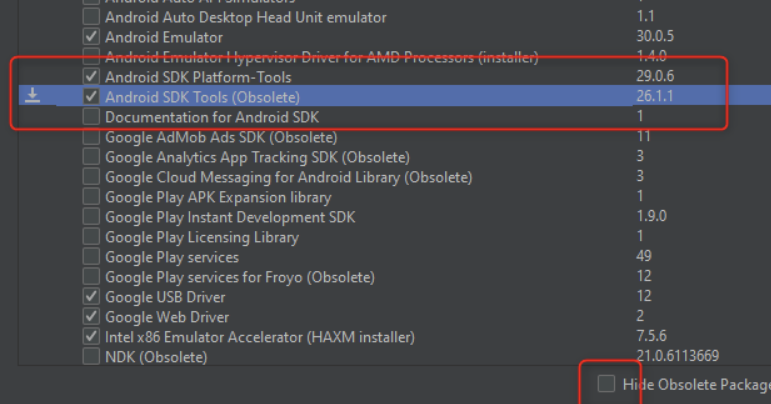Check Google Play services for Froyo checkbox
Image resolution: width=771 pixels, height=404 pixels.
pyautogui.click(x=91, y=277)
